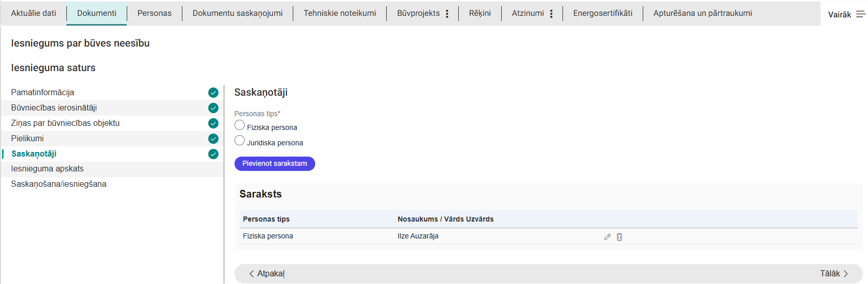Delete Ilze Auzarāja using trash icon
The width and height of the screenshot is (868, 284).
click(619, 237)
